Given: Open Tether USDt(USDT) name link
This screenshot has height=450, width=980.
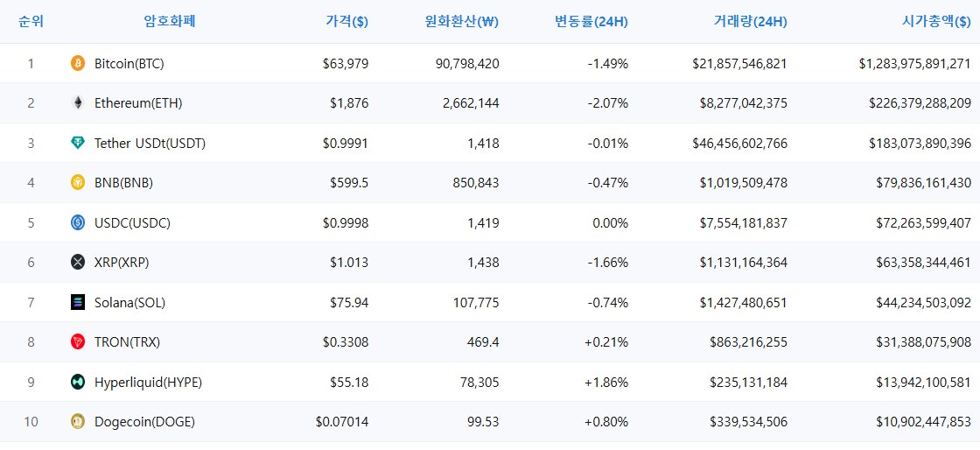Looking at the screenshot, I should pyautogui.click(x=150, y=143).
